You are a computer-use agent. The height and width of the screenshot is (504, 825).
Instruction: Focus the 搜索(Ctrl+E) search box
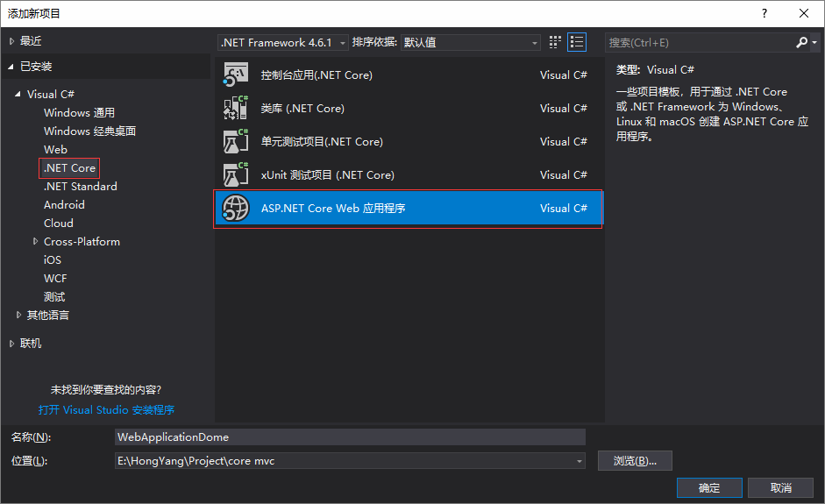pos(700,42)
